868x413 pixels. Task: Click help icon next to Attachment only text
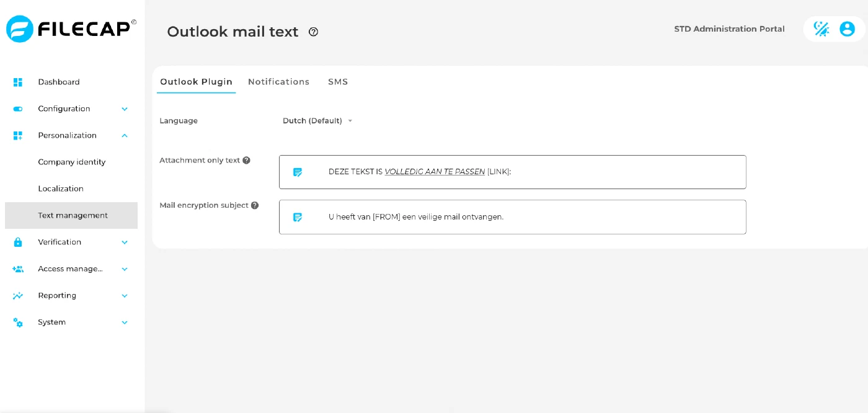click(246, 160)
